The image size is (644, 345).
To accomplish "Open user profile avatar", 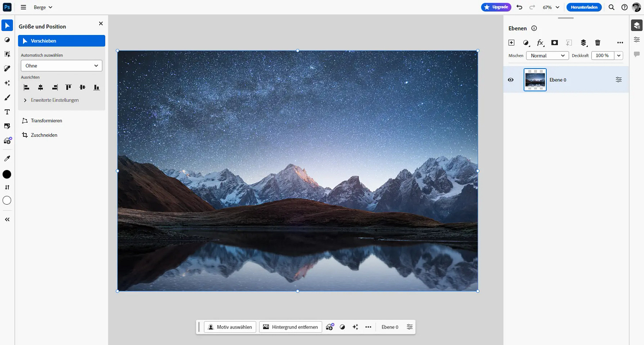I will click(636, 7).
